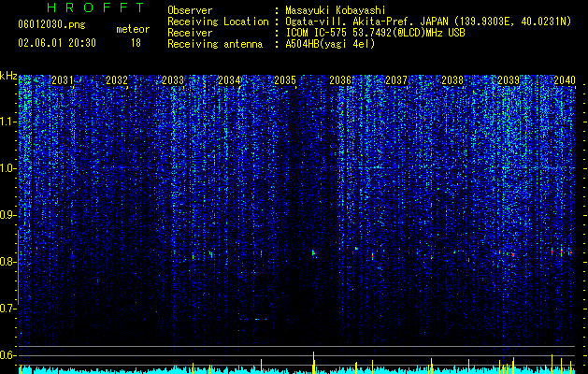Select the 2031 time marker

click(63, 79)
